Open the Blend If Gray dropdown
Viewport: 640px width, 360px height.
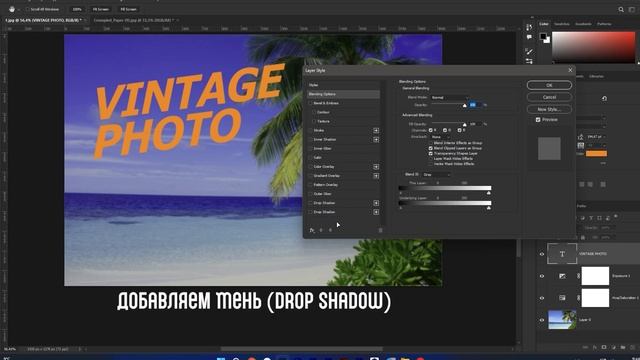pos(436,175)
